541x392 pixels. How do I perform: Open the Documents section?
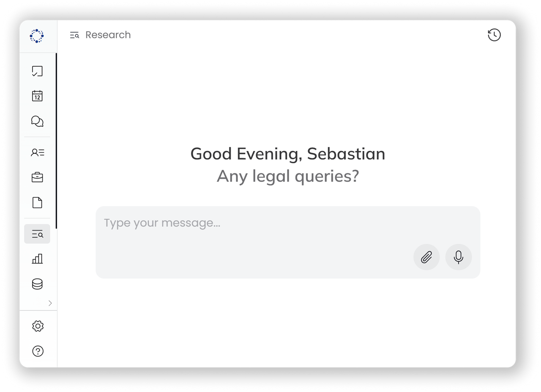37,203
